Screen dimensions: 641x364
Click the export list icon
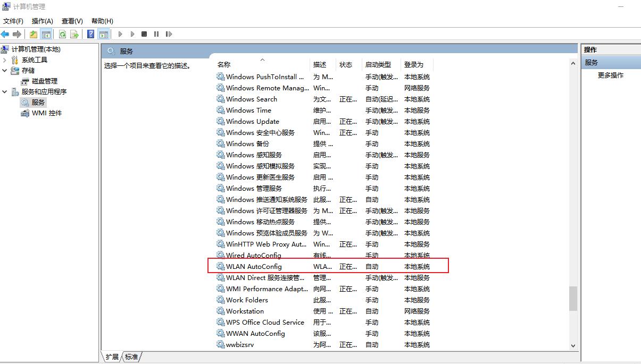75,33
